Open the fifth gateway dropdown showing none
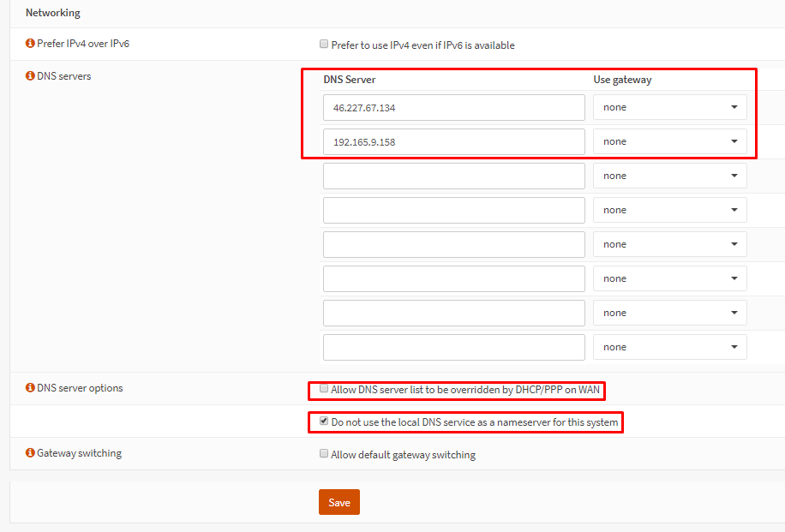 tap(669, 243)
